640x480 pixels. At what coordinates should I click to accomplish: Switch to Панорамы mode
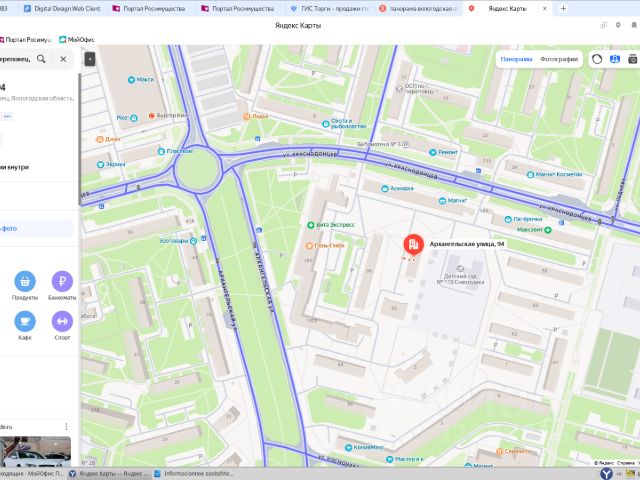pos(516,59)
